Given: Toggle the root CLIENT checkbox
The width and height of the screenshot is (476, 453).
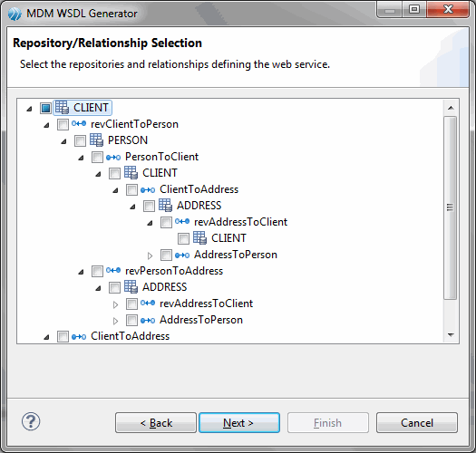Looking at the screenshot, I should click(45, 108).
